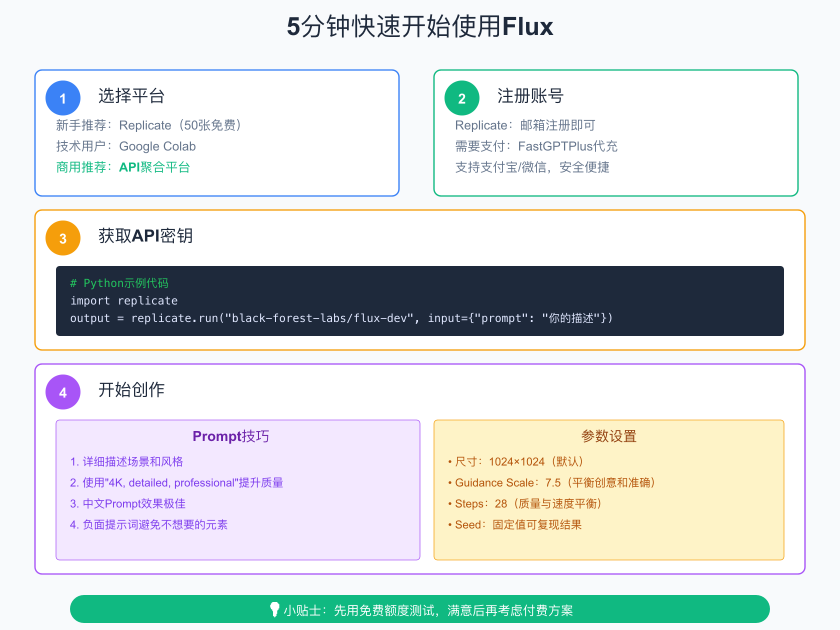Click the blue step 1 circle
This screenshot has width=840, height=630.
(x=63, y=98)
